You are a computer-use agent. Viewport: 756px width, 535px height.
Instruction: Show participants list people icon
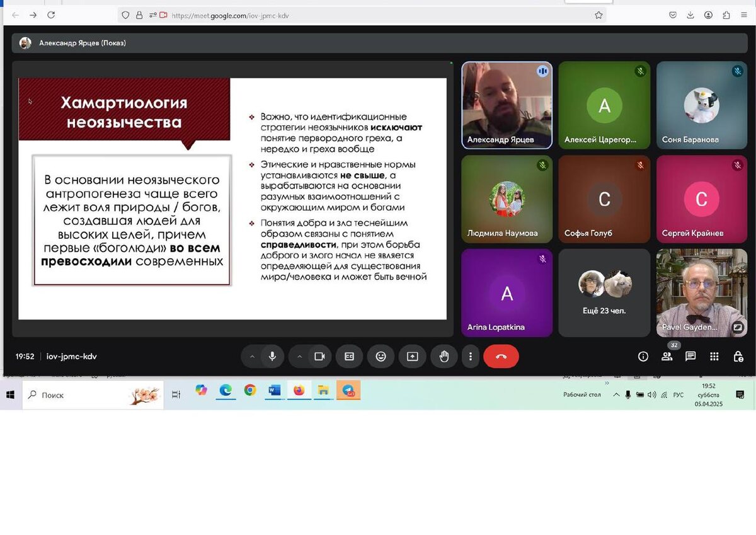coord(667,356)
